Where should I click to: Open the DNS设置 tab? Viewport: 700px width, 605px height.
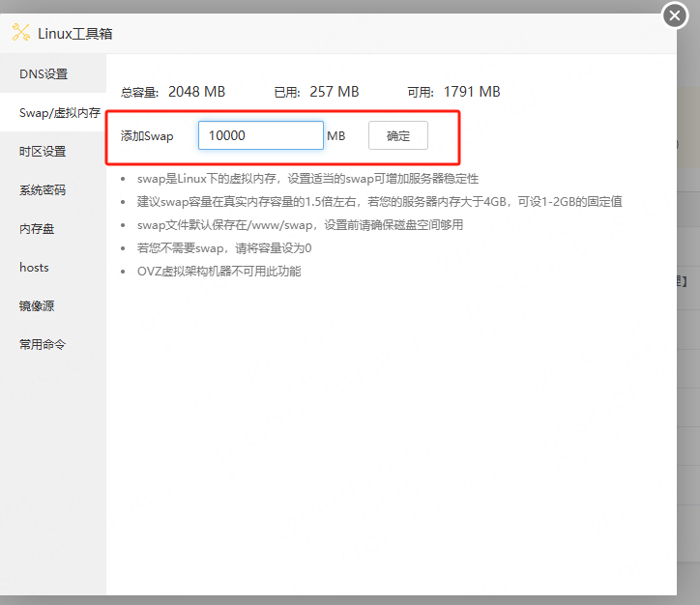click(x=53, y=73)
